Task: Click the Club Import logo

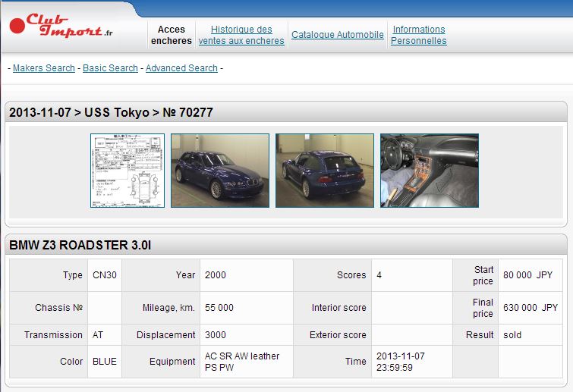Action: pyautogui.click(x=61, y=27)
